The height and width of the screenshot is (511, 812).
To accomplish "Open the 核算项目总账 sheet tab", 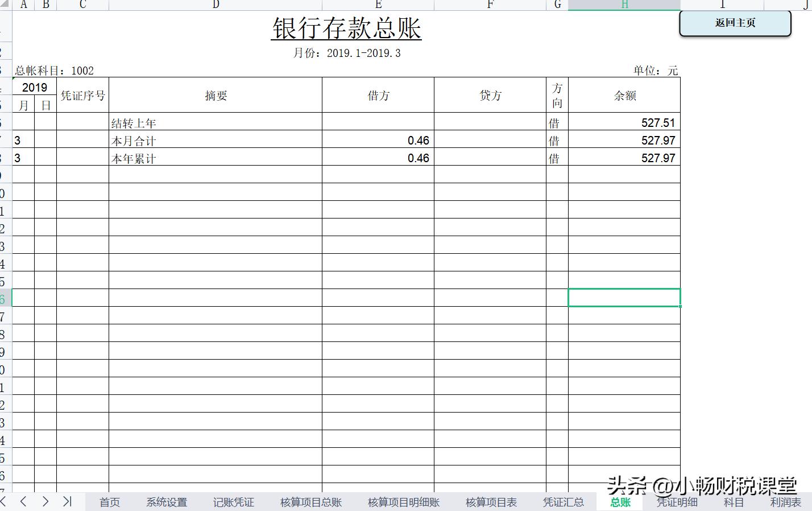I will click(311, 502).
